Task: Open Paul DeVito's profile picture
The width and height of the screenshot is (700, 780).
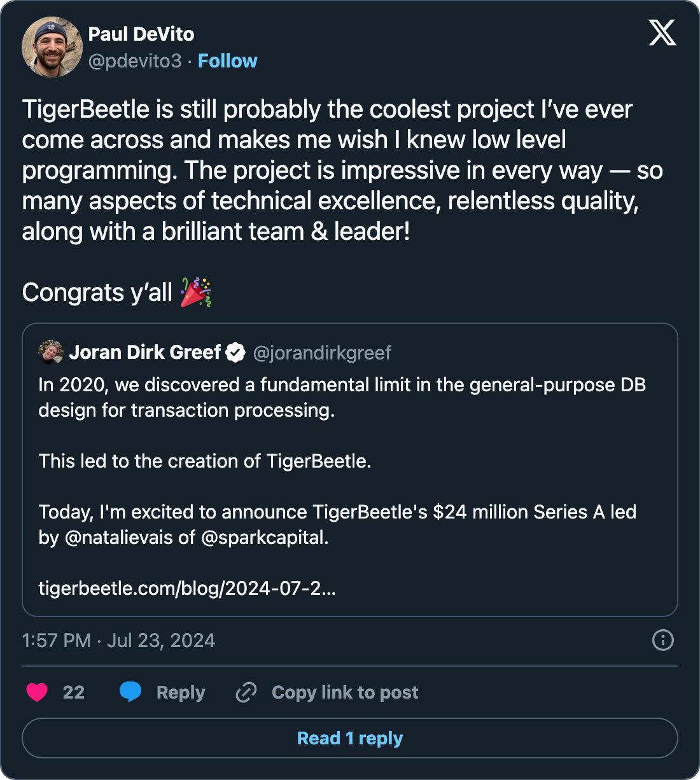Action: [x=52, y=47]
